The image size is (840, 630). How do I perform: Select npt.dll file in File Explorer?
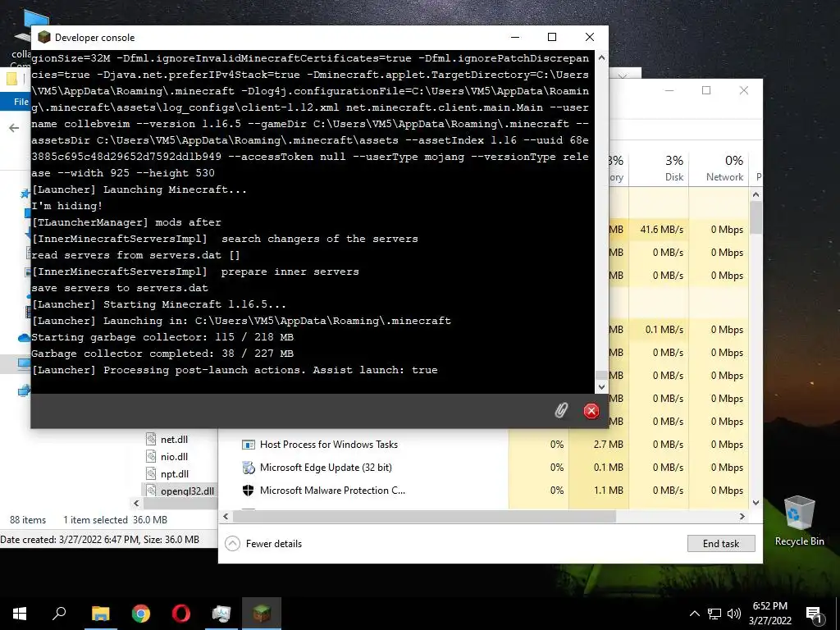pyautogui.click(x=175, y=473)
